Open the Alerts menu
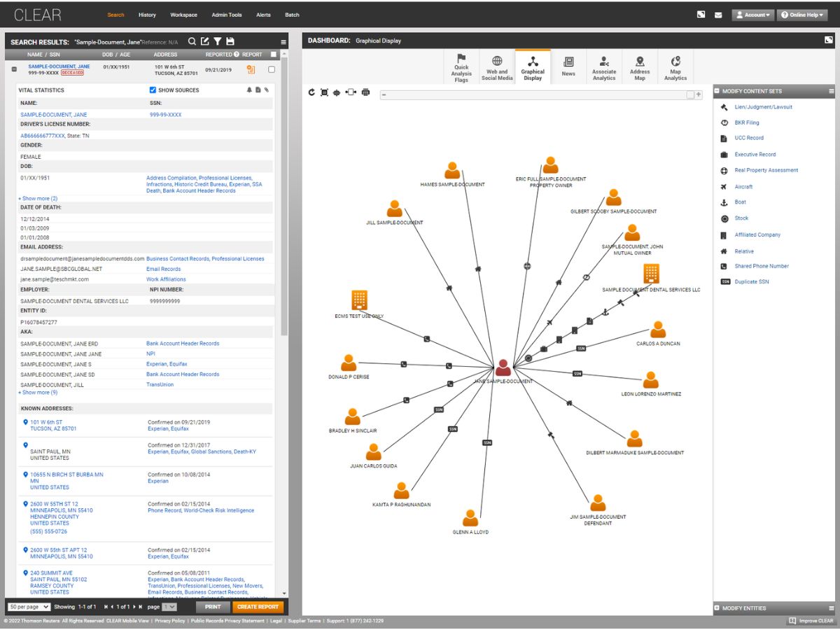This screenshot has width=840, height=630. pyautogui.click(x=263, y=15)
